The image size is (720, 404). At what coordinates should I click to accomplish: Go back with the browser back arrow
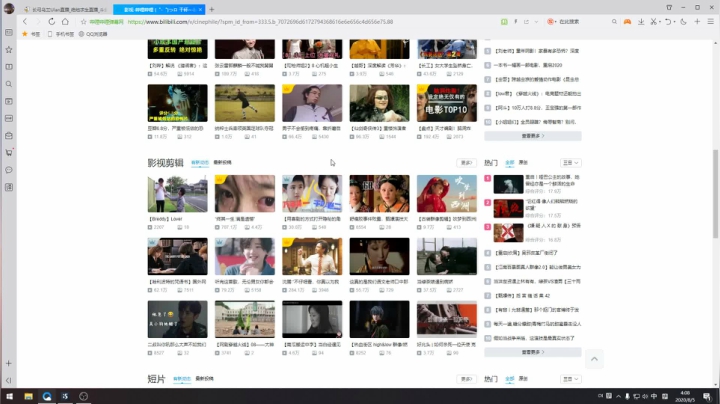pyautogui.click(x=25, y=22)
